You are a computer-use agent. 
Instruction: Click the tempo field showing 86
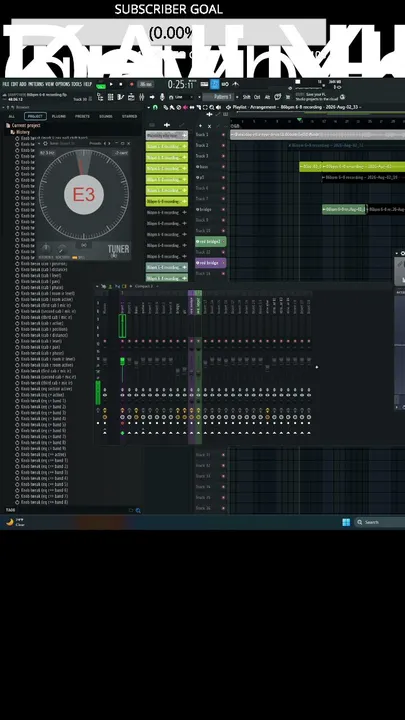click(146, 84)
